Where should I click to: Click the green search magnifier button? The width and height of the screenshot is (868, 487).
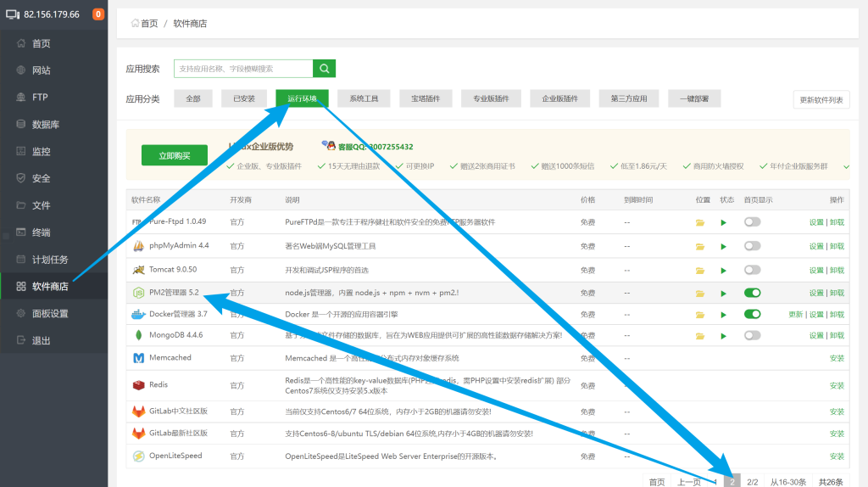[x=325, y=69]
